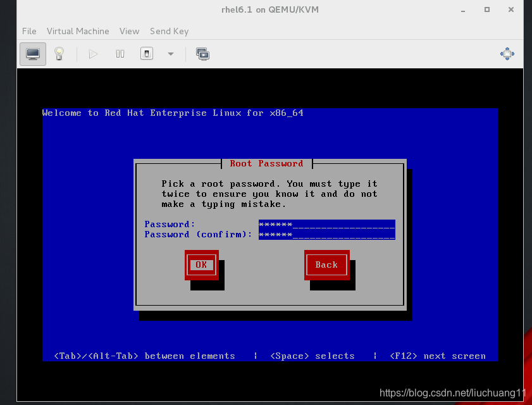This screenshot has height=405, width=532.
Task: Maximize the rhel6.1 window
Action: [487, 9]
